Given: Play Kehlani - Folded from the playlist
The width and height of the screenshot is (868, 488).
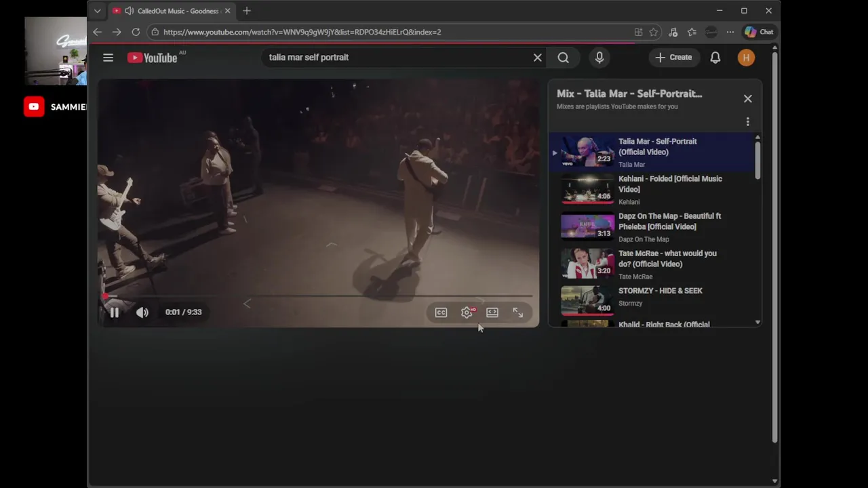Looking at the screenshot, I should [652, 190].
